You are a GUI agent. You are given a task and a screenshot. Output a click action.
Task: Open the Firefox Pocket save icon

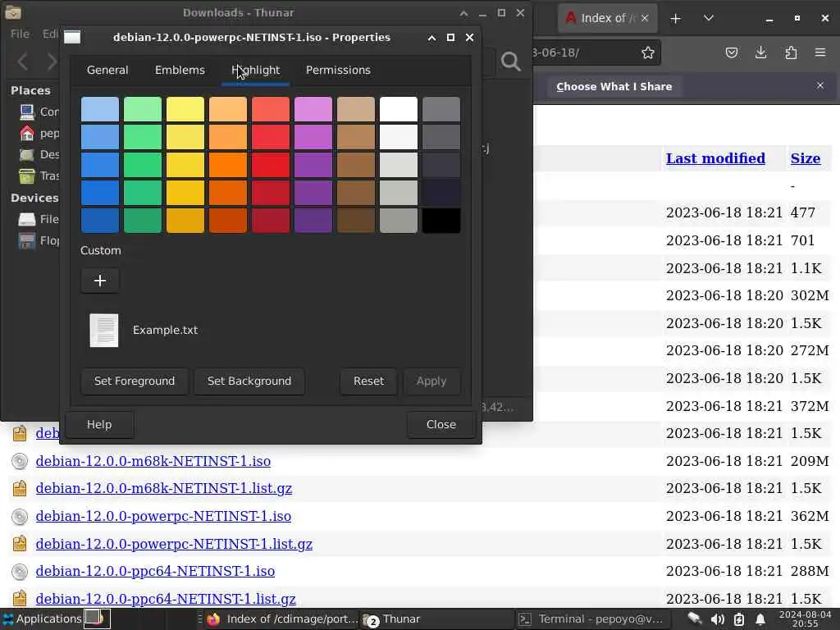click(x=732, y=52)
